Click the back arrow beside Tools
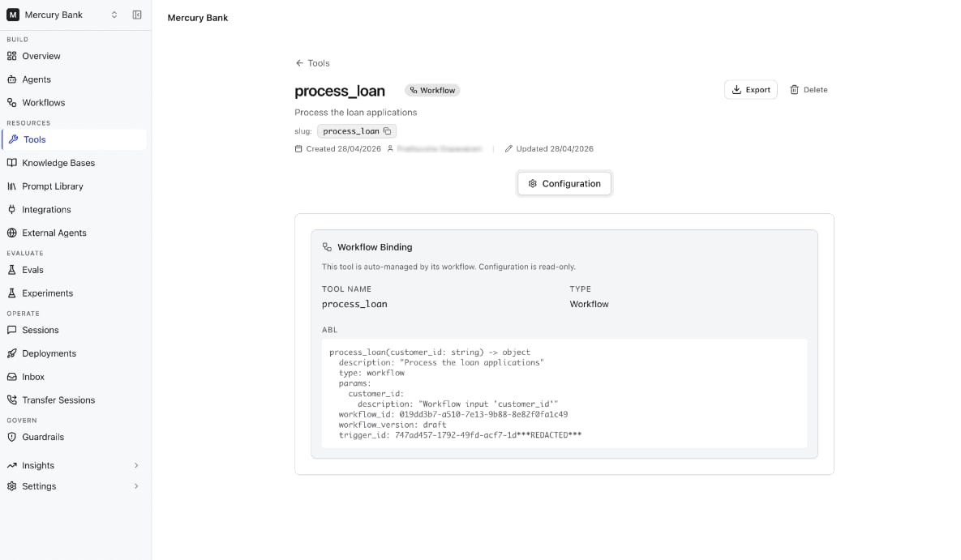The image size is (961, 560). pyautogui.click(x=299, y=63)
